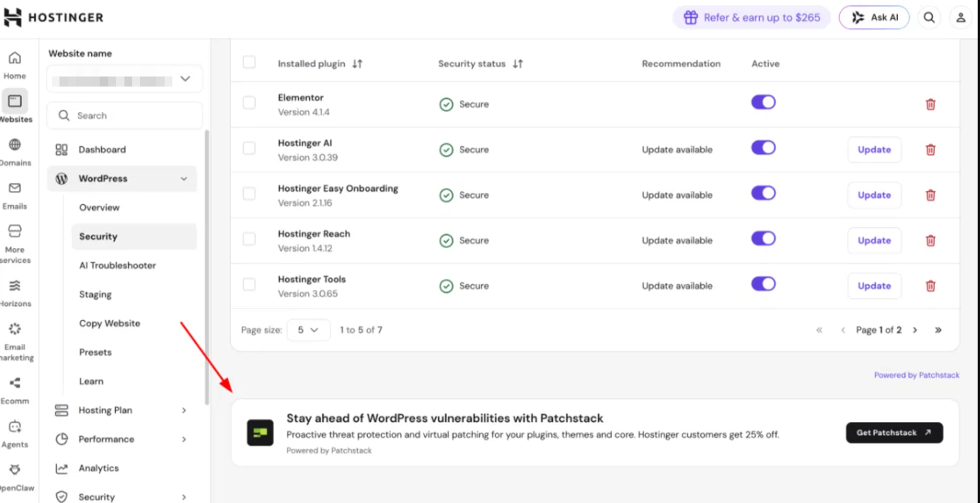The height and width of the screenshot is (503, 980).
Task: Select the header select-all checkbox
Action: 249,62
